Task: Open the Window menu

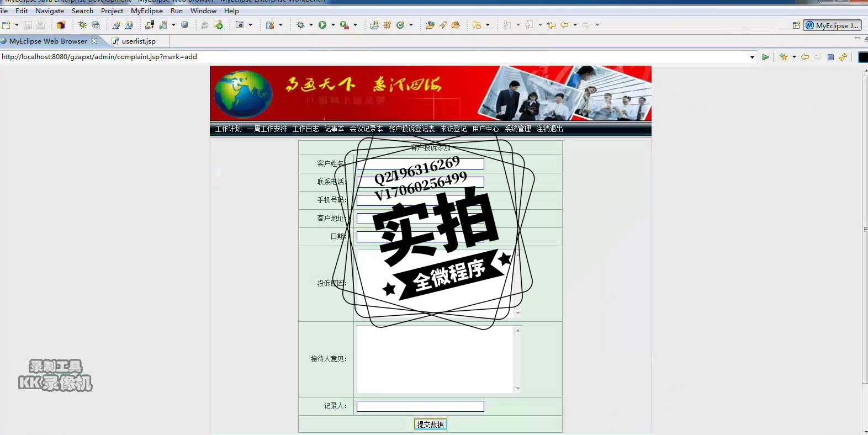Action: coord(203,10)
